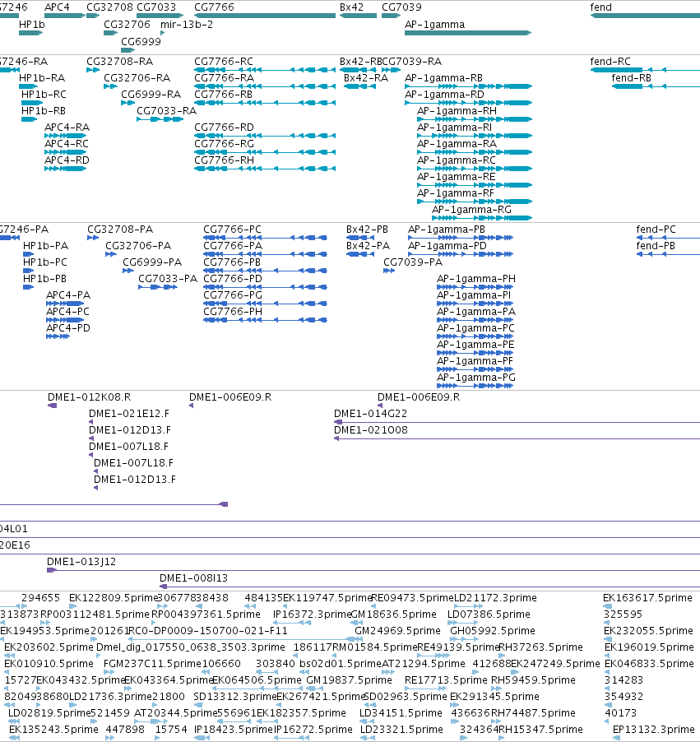Click the Dmel_dig_017550_0638_3503.3prime EST label
This screenshot has height=742, width=700.
pos(191,647)
